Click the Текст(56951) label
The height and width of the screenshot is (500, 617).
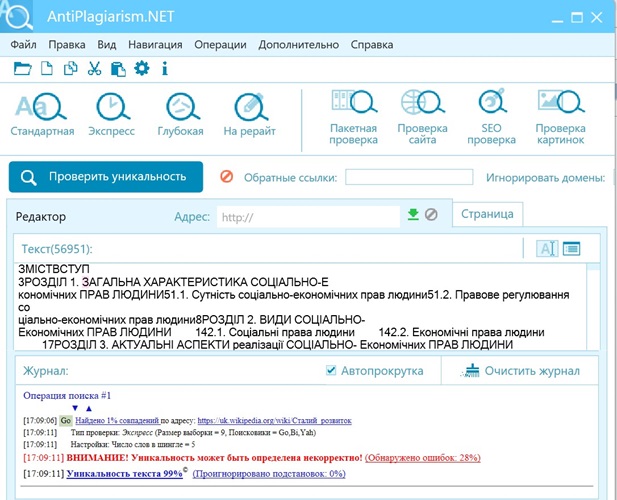point(57,249)
